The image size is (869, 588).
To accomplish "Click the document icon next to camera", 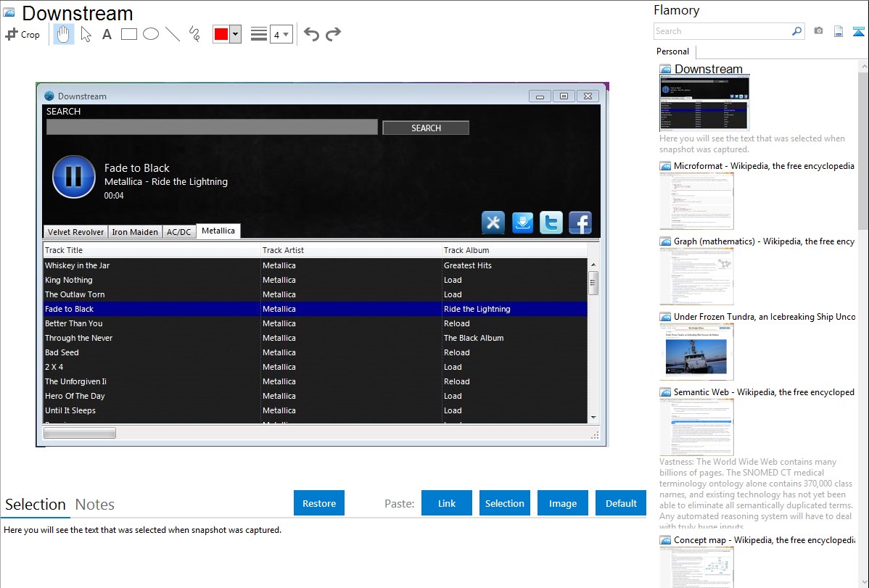I will pyautogui.click(x=839, y=31).
